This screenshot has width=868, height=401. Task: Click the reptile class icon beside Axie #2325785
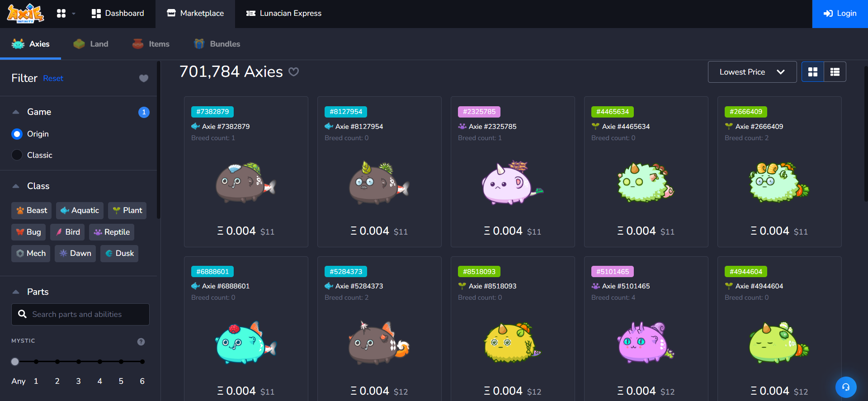462,126
